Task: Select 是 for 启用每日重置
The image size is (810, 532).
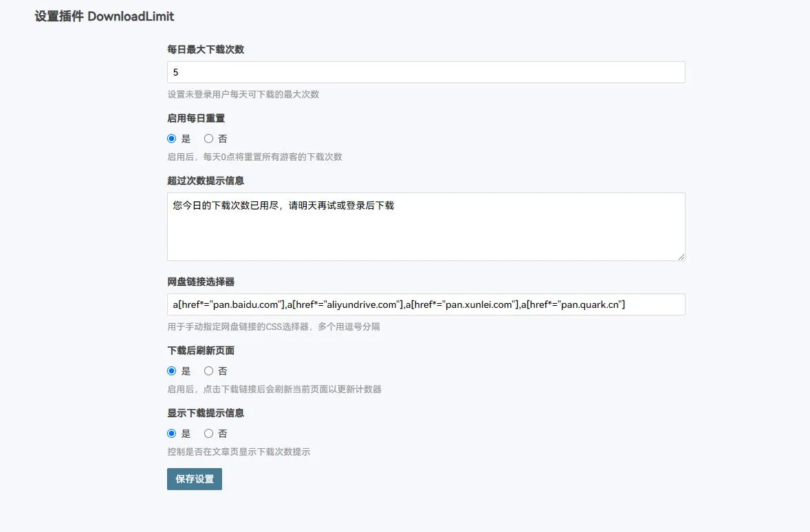Action: pyautogui.click(x=172, y=138)
